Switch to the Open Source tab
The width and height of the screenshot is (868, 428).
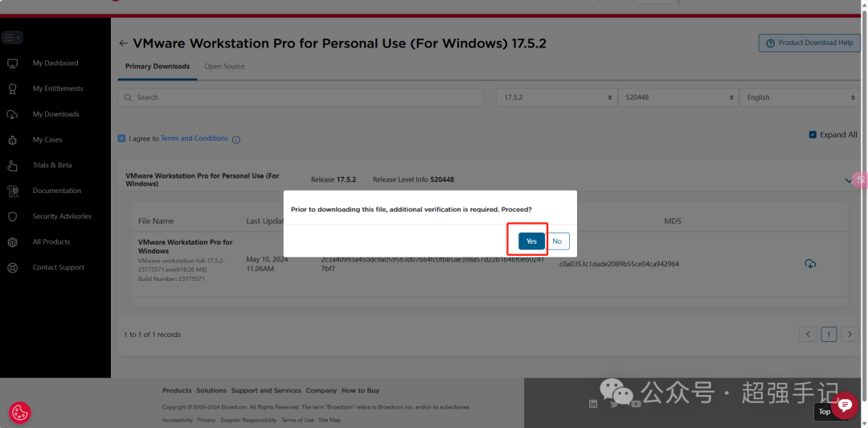(x=224, y=67)
